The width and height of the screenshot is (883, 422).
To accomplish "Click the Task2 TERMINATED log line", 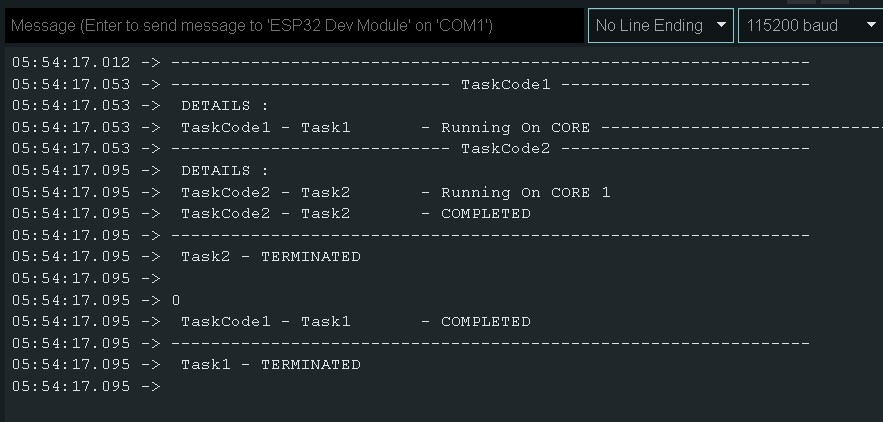I will click(x=270, y=257).
